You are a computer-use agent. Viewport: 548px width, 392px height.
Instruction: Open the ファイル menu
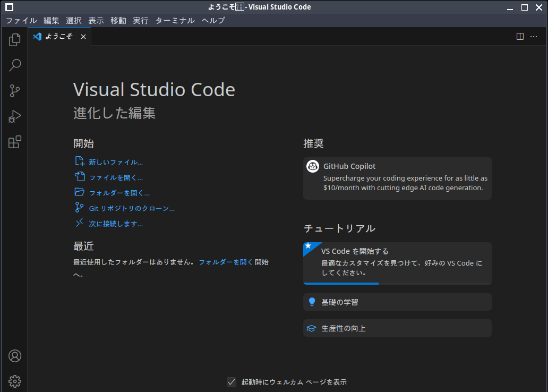[21, 21]
